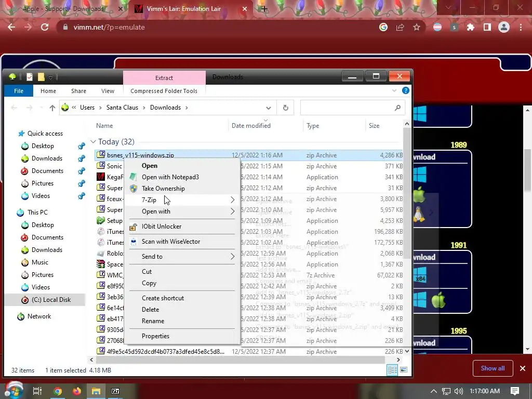Bookmark this page with the star icon
This screenshot has width=532, height=399.
coord(417,27)
